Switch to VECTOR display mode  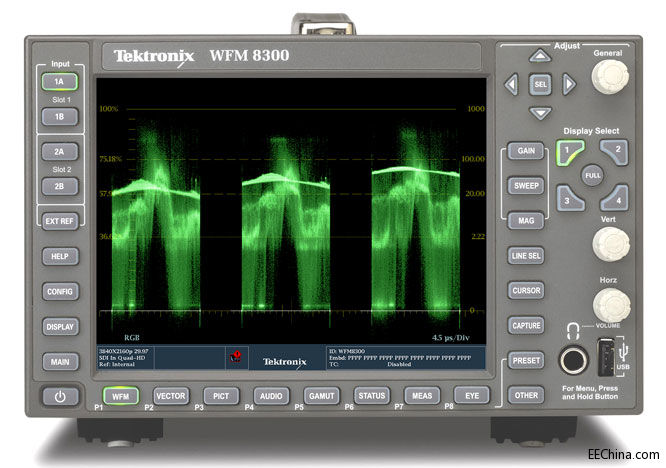(171, 396)
